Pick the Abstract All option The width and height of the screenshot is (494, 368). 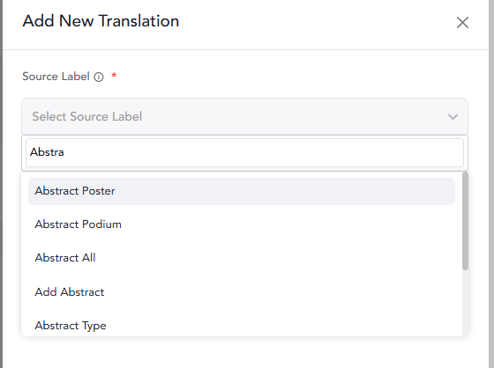point(241,258)
